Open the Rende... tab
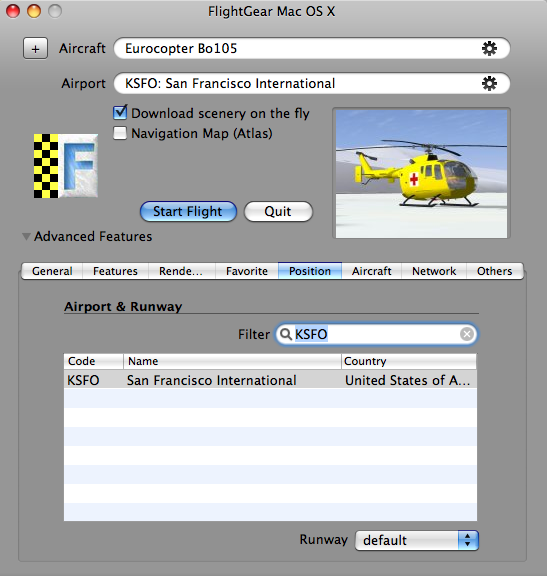This screenshot has width=547, height=576. 181,271
